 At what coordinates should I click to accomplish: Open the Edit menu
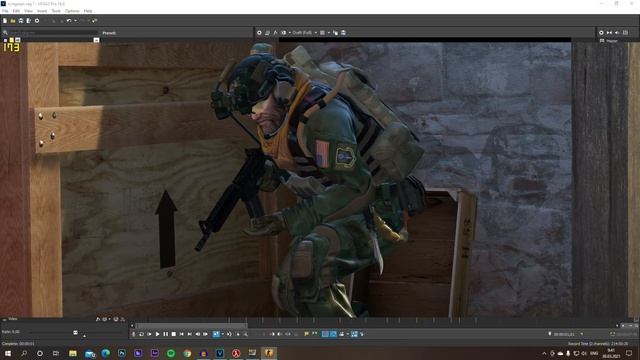(16, 11)
